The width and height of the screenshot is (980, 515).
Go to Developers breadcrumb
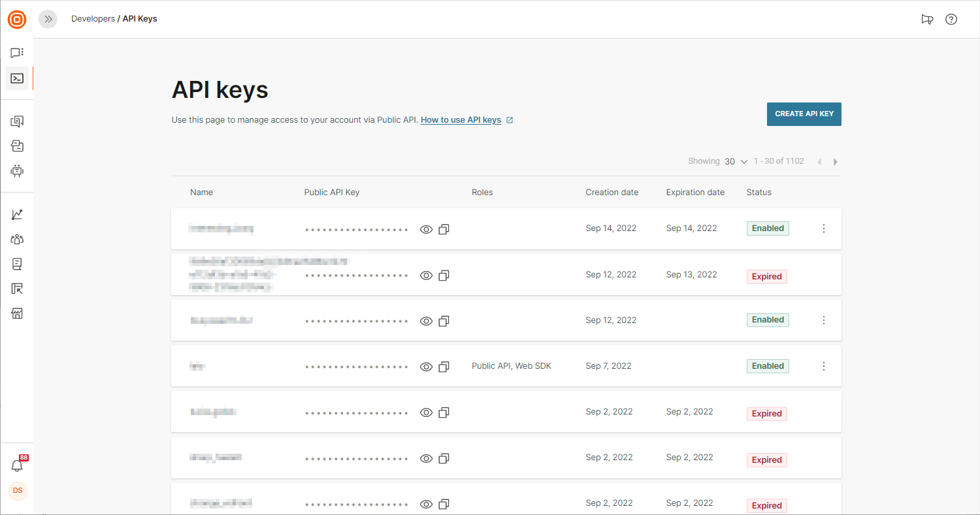point(93,19)
